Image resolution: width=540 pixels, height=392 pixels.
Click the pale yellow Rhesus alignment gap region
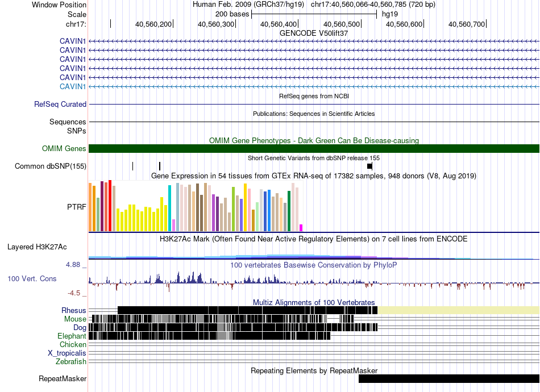point(458,310)
